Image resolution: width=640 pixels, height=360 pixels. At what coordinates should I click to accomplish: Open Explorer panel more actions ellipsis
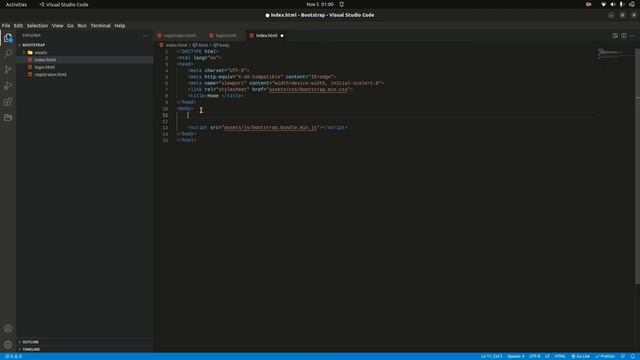pos(146,36)
